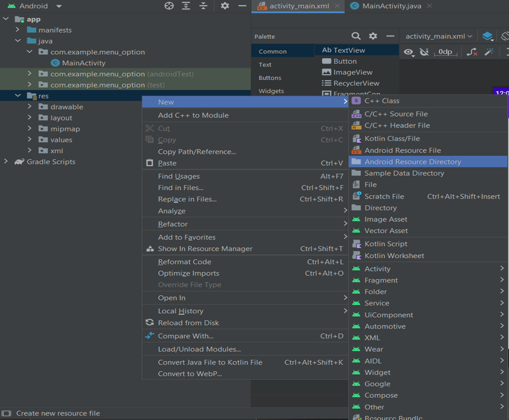The image size is (509, 420).
Task: Expand the Gradle Scripts node
Action: tap(5, 162)
